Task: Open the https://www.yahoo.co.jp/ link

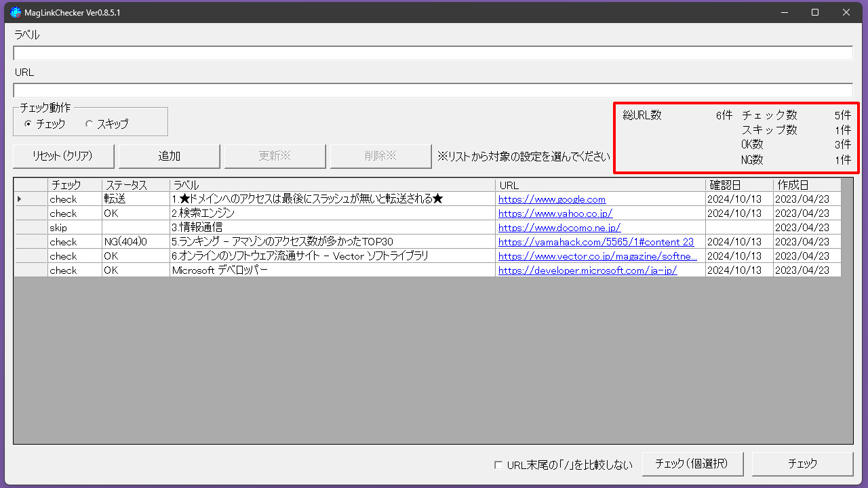Action: [x=555, y=213]
